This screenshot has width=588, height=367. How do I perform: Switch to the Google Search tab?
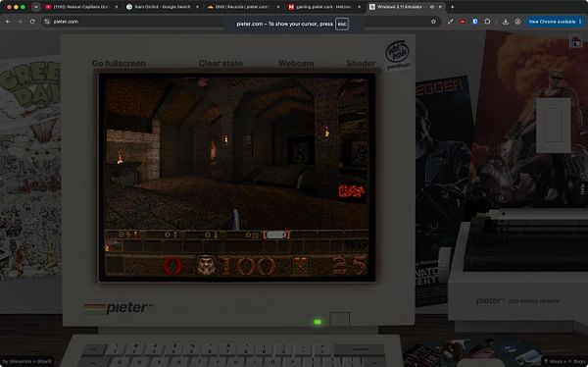(x=163, y=7)
